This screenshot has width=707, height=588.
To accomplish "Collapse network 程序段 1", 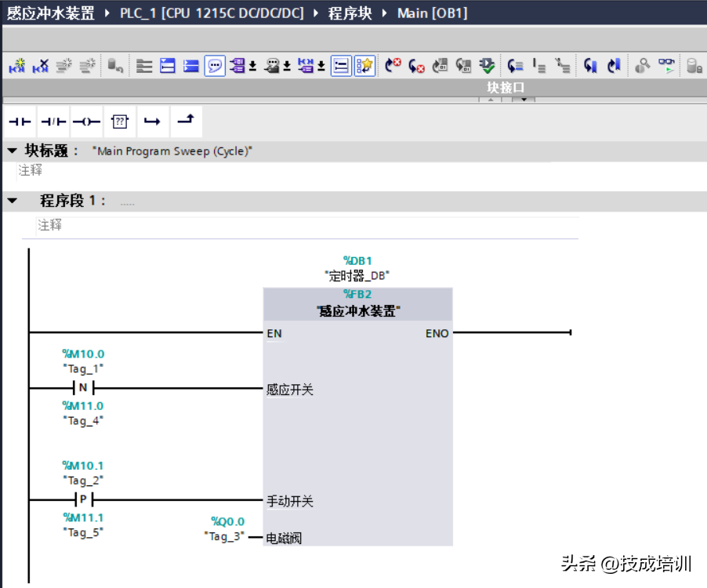I will tap(13, 201).
